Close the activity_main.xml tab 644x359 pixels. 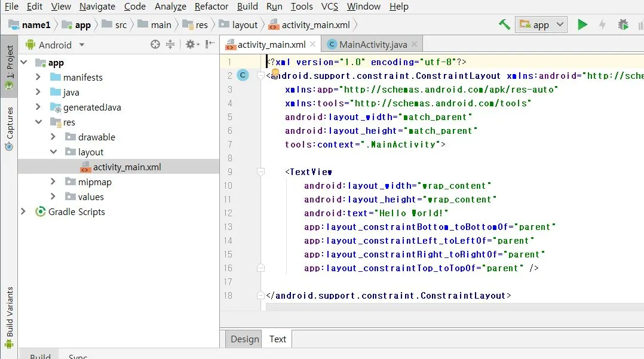tap(313, 44)
